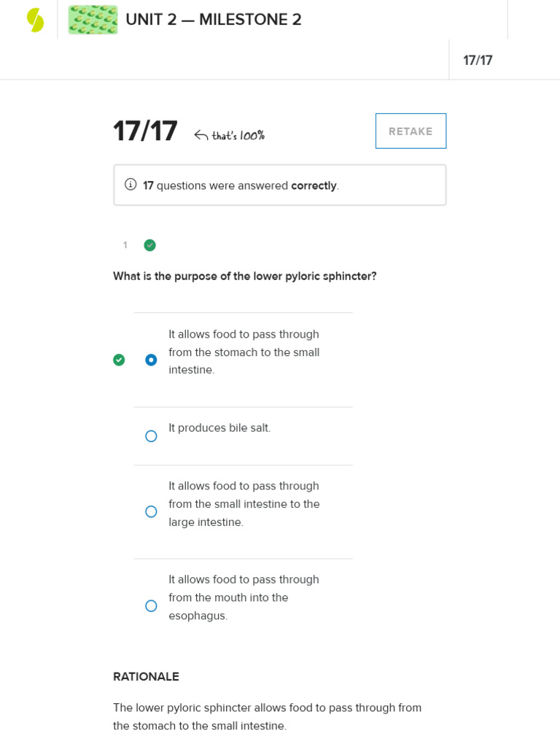Image resolution: width=560 pixels, height=747 pixels.
Task: Click the 17/17 score in header
Action: 478,61
